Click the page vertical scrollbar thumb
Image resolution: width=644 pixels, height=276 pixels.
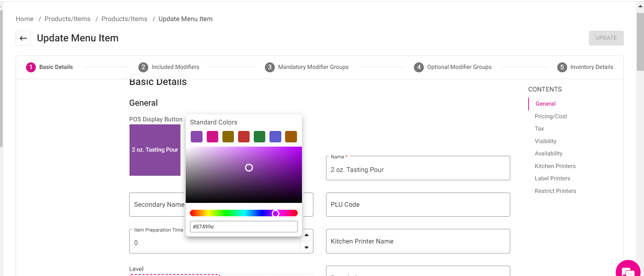tap(640, 42)
